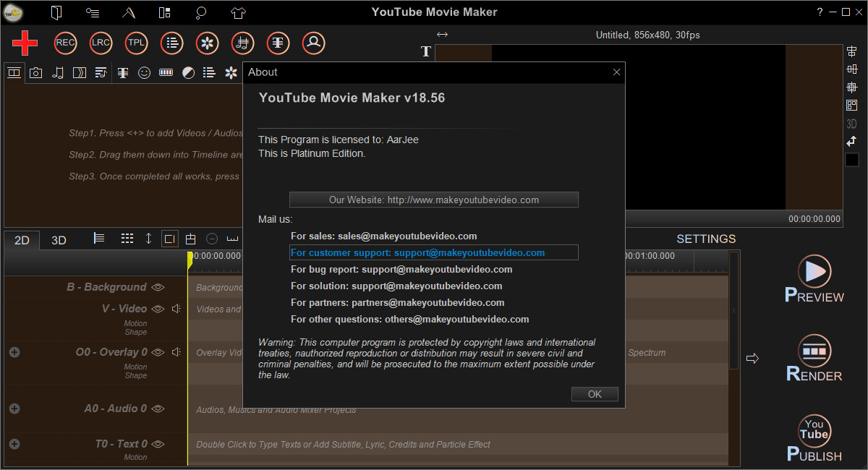Click the door-shaped project icon in title bar
Image resolution: width=868 pixels, height=470 pixels.
coord(57,12)
